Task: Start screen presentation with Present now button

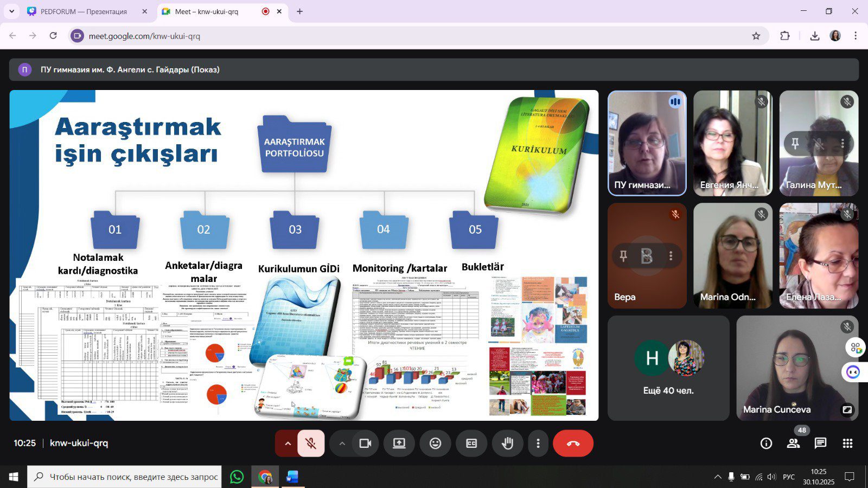Action: pos(399,444)
